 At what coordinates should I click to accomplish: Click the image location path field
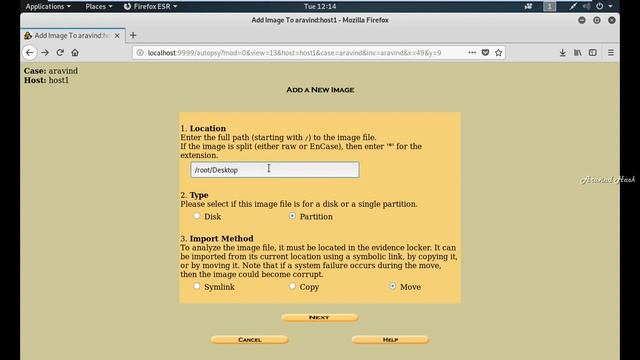click(x=275, y=170)
